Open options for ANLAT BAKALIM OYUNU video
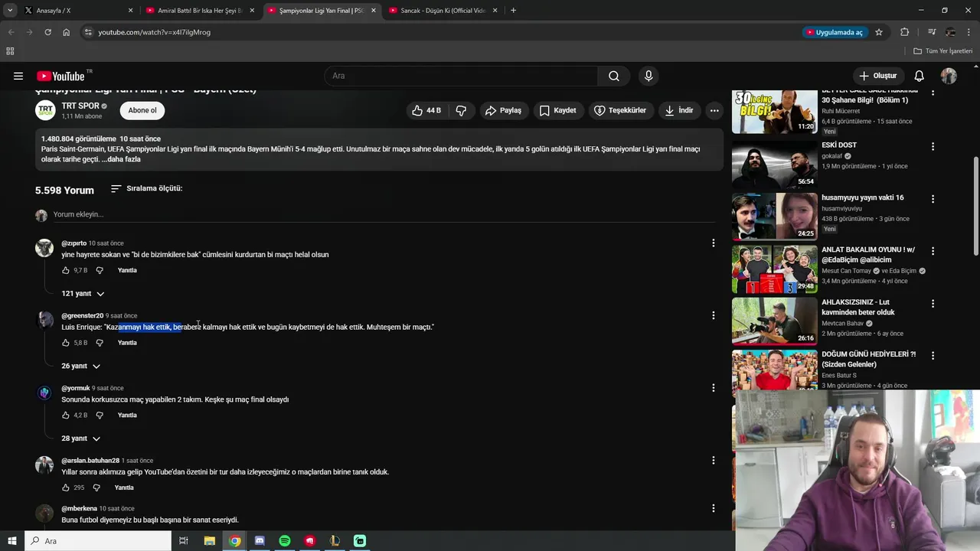The height and width of the screenshot is (551, 980). point(933,251)
